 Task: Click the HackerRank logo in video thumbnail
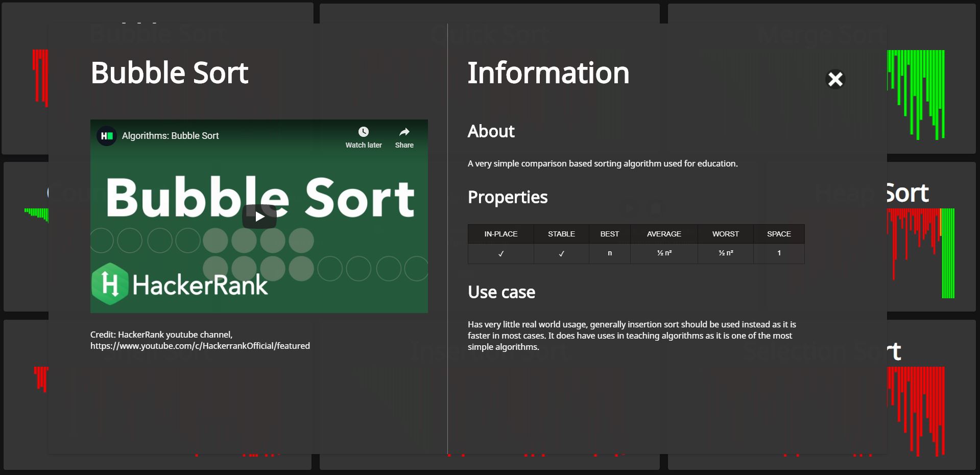(180, 284)
